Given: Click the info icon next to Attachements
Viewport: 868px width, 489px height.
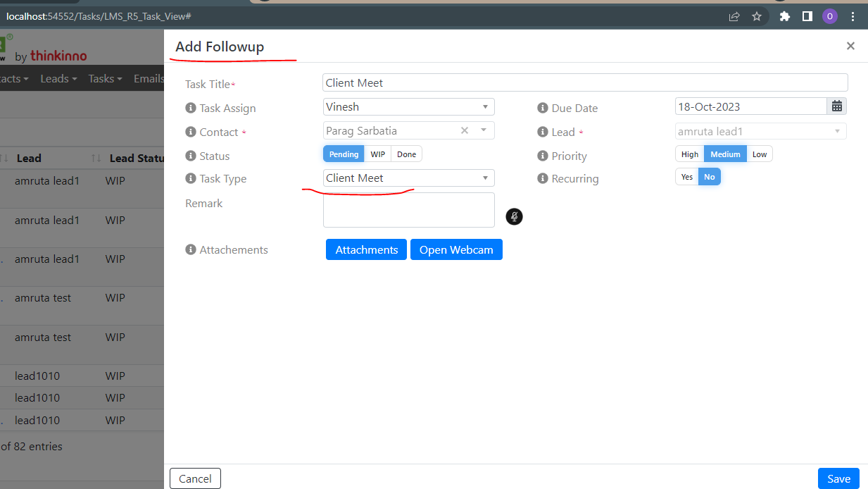Looking at the screenshot, I should coord(190,249).
